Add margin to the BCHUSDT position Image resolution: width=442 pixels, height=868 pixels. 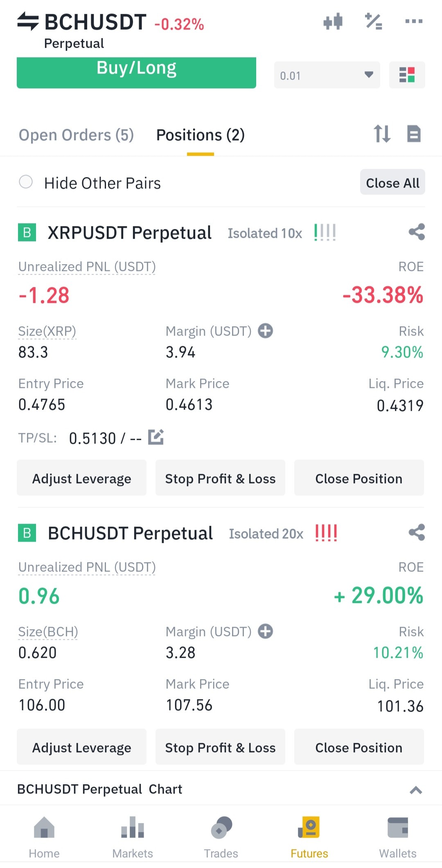point(265,631)
